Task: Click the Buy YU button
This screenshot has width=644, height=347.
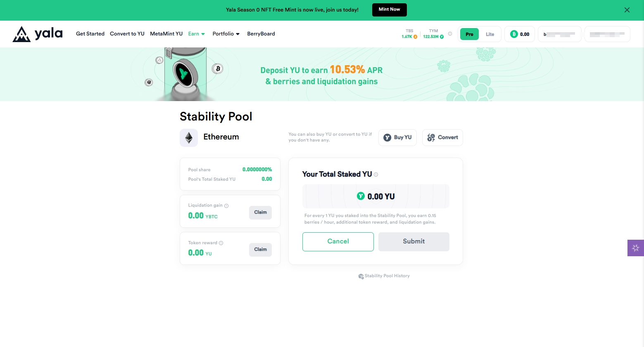Action: (397, 137)
